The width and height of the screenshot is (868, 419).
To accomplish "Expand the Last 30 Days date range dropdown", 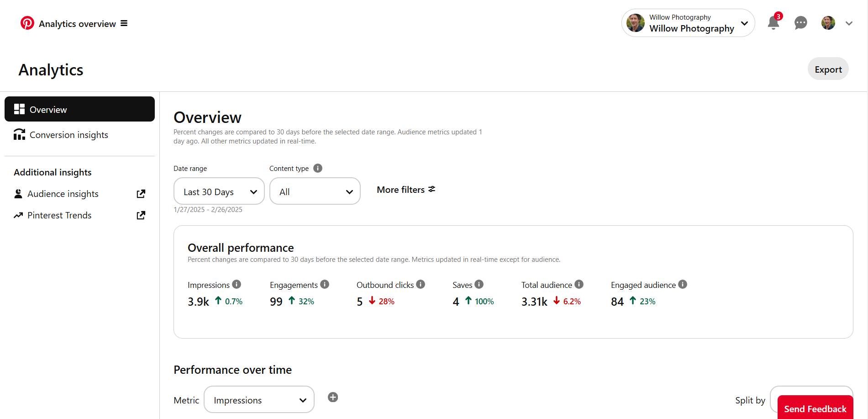I will 219,191.
